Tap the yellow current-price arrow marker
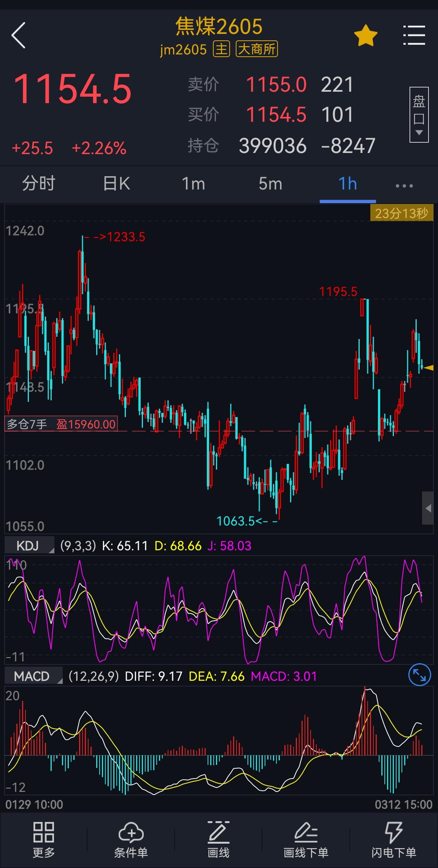 click(x=428, y=368)
